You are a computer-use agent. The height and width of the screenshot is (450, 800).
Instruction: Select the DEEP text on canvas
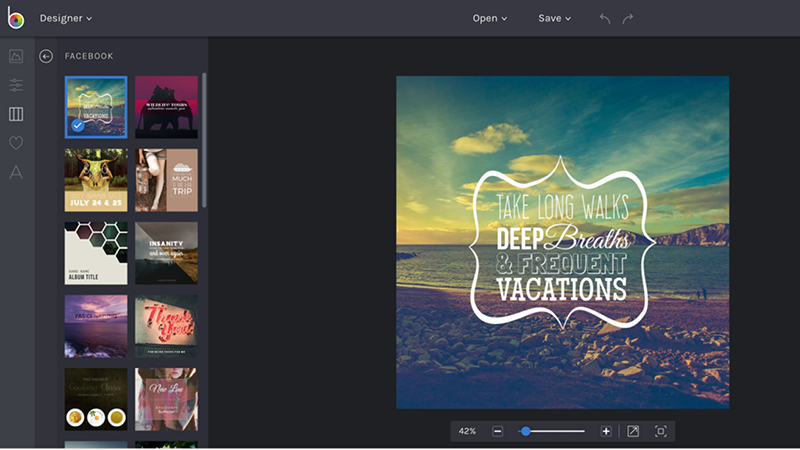point(519,238)
